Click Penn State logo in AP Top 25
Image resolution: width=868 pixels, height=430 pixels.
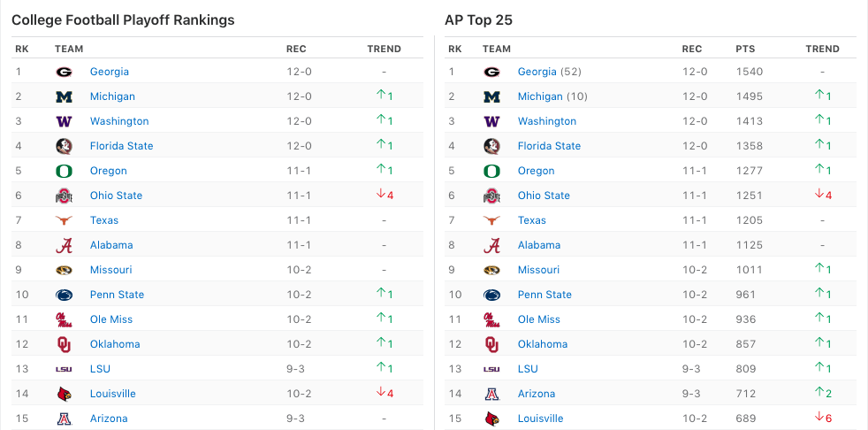click(491, 295)
